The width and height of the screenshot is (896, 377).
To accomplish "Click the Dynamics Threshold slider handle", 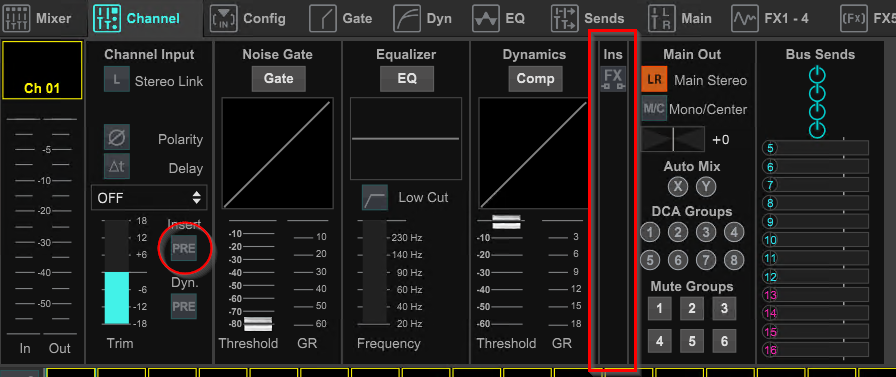I will (506, 222).
